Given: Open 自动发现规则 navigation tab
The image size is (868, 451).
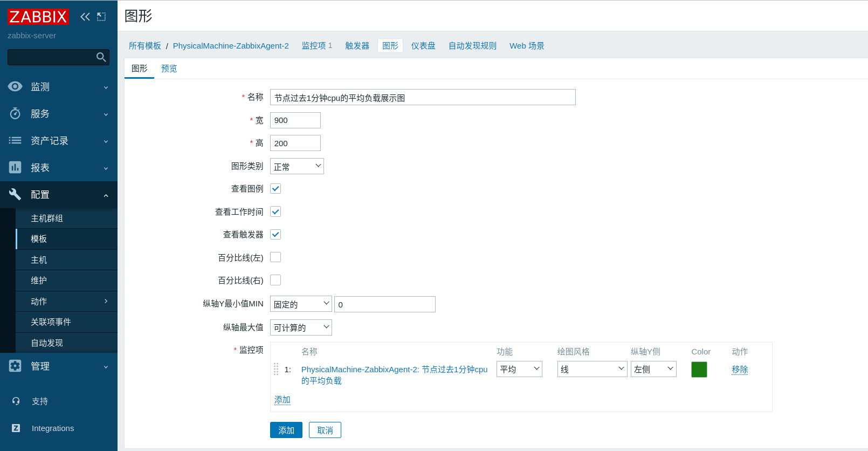Looking at the screenshot, I should pyautogui.click(x=472, y=46).
